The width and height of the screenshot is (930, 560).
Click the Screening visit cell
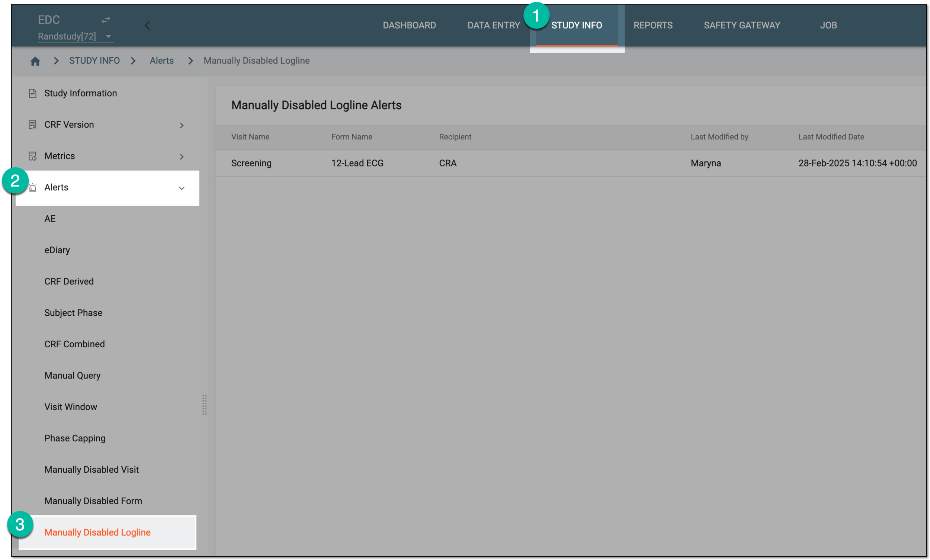[x=251, y=163]
